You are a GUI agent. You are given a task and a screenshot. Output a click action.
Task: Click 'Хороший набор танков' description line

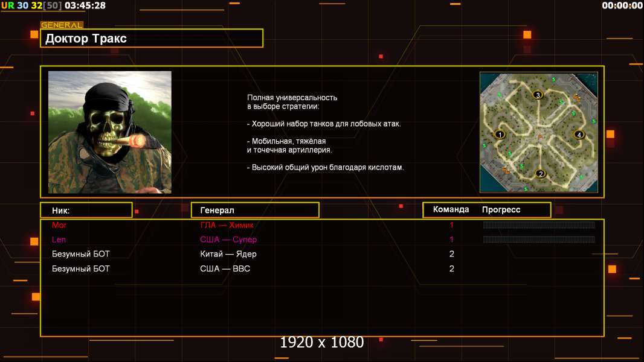pos(324,124)
